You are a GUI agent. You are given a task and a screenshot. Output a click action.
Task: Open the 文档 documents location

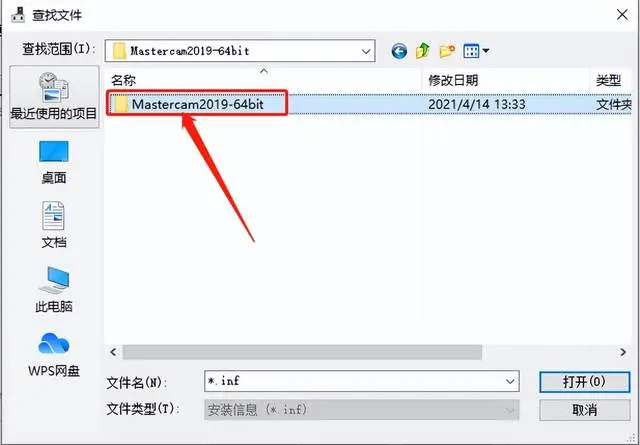tap(54, 225)
